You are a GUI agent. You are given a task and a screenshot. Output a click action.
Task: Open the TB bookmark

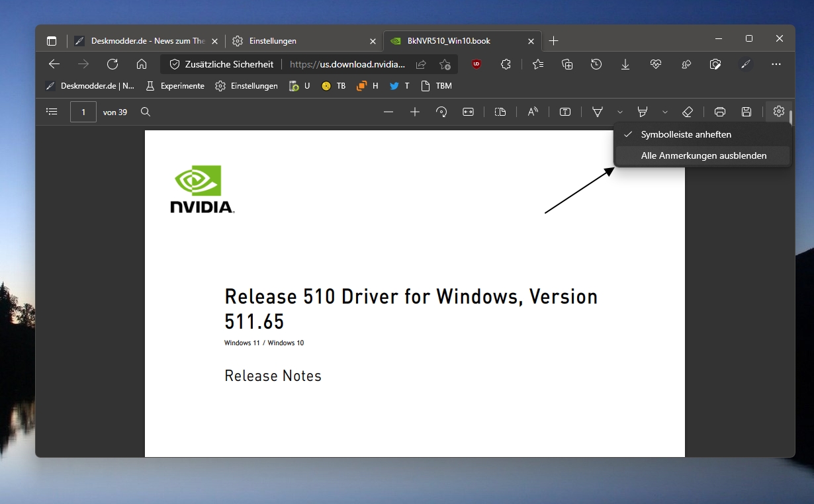coord(334,86)
